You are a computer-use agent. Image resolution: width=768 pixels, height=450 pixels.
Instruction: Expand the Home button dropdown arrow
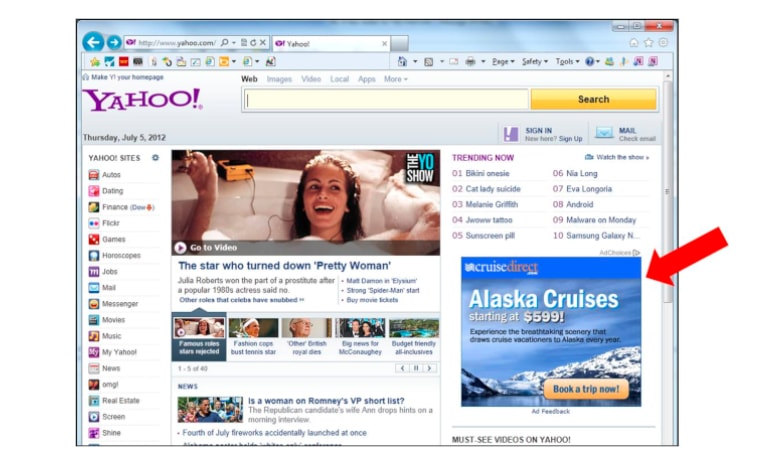click(415, 62)
